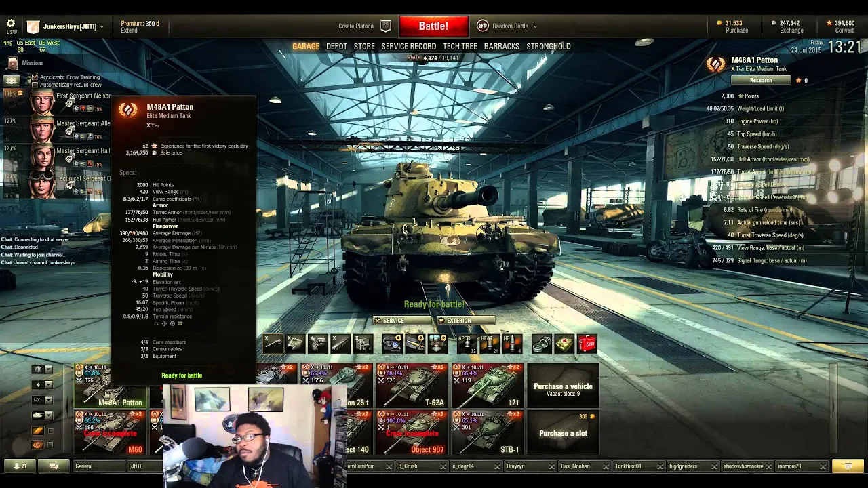Open the notification center icon in bottom corner
The image size is (868, 488).
pos(848,466)
